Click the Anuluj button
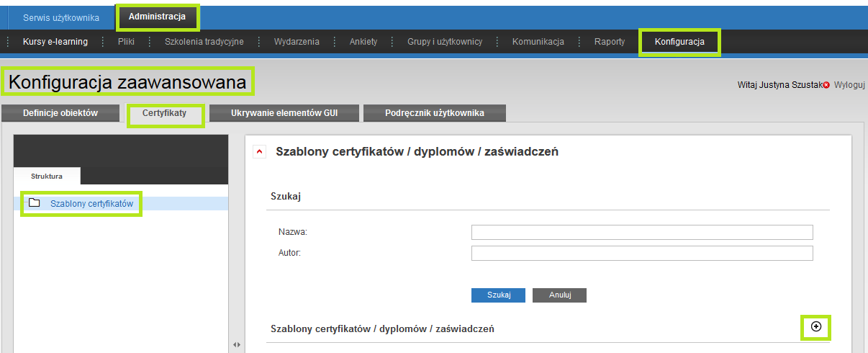Screen dimensions: 868x353 coord(559,295)
